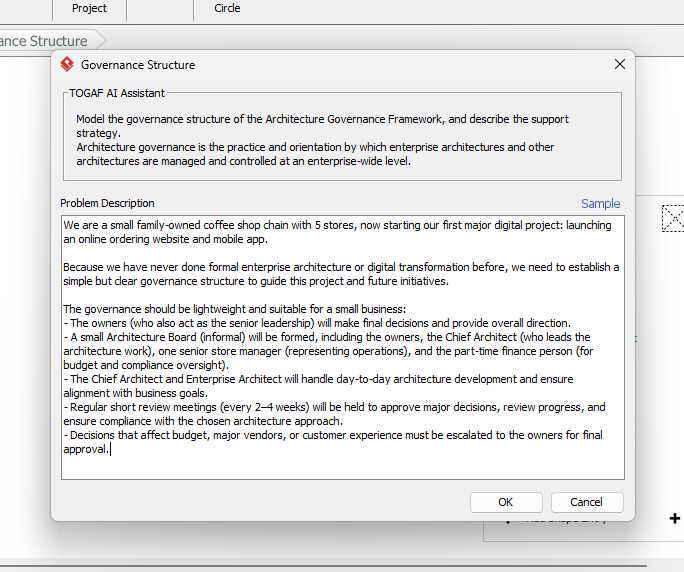Click the TOGAF AI Assistant group label
This screenshot has height=572, width=684.
[x=116, y=93]
